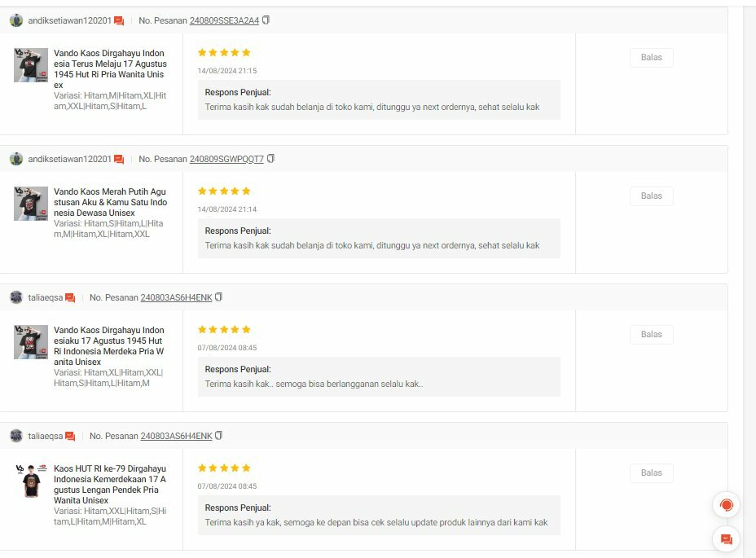The image size is (756, 558).
Task: Copy order number 240809SGWPQQT7
Action: tap(271, 159)
